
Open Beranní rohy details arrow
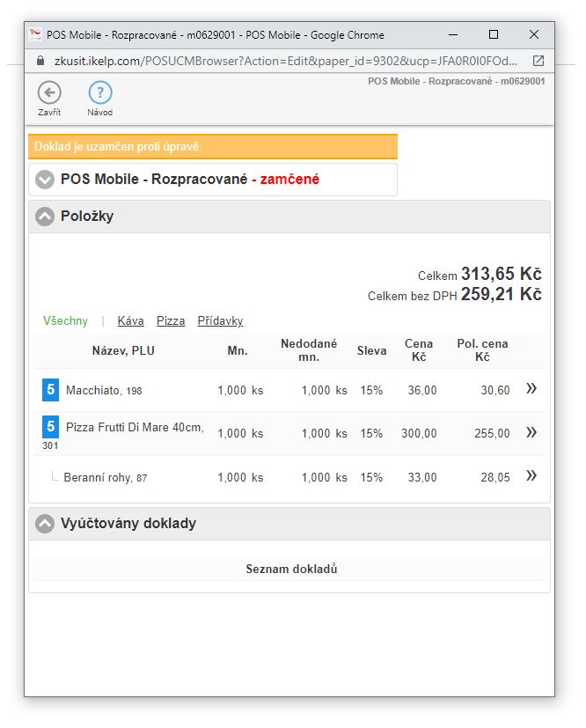(531, 476)
